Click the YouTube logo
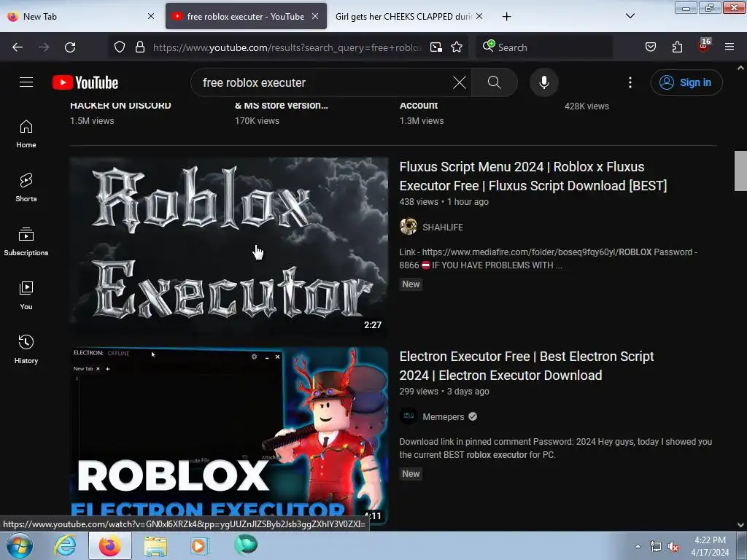Screen dimensions: 747x560 [85, 82]
